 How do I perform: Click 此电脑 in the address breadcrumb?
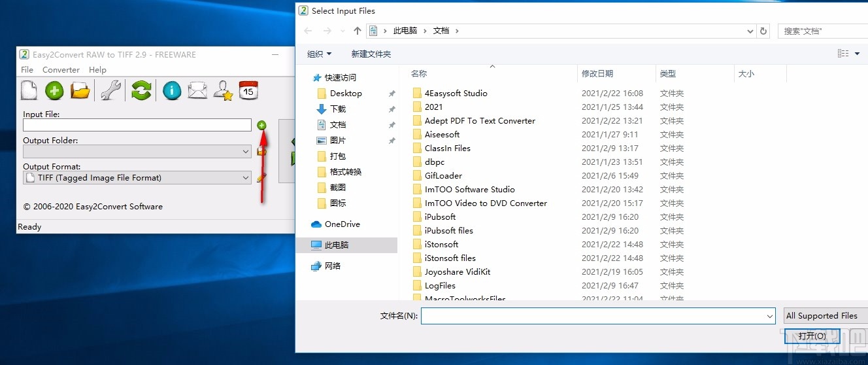pyautogui.click(x=405, y=31)
